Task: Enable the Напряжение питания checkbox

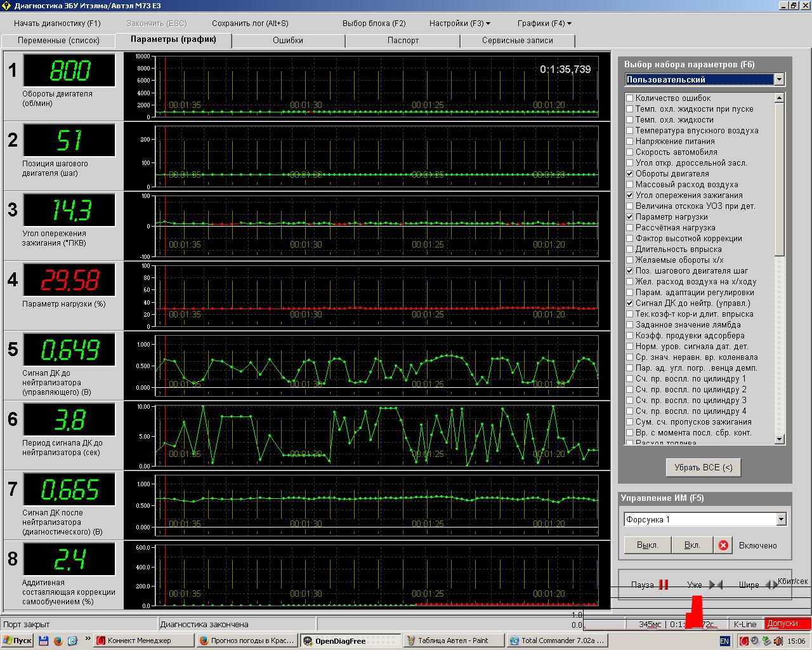Action: [629, 142]
